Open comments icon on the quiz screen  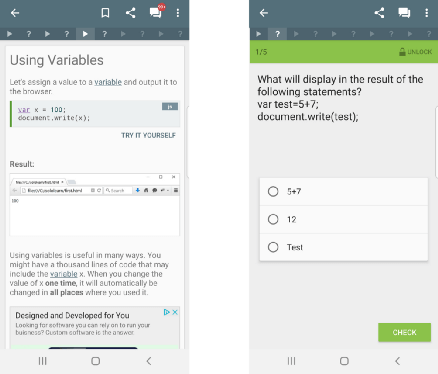pyautogui.click(x=404, y=13)
